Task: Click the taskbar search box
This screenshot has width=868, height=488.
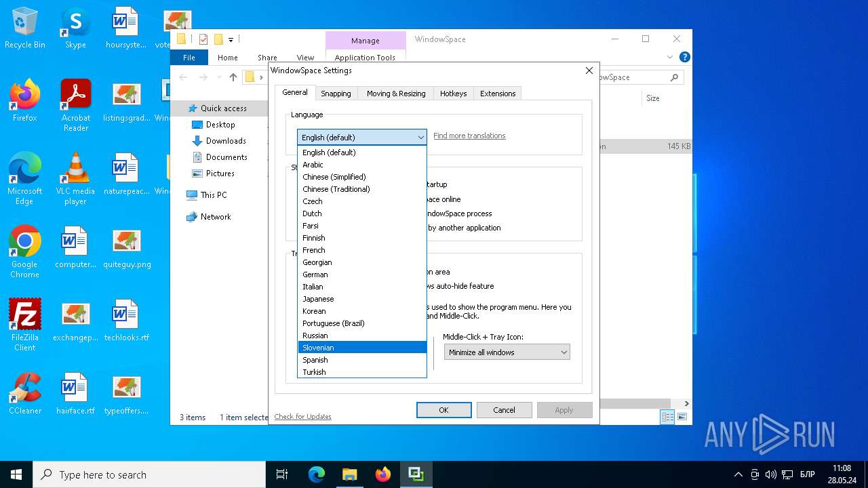Action: tap(149, 474)
